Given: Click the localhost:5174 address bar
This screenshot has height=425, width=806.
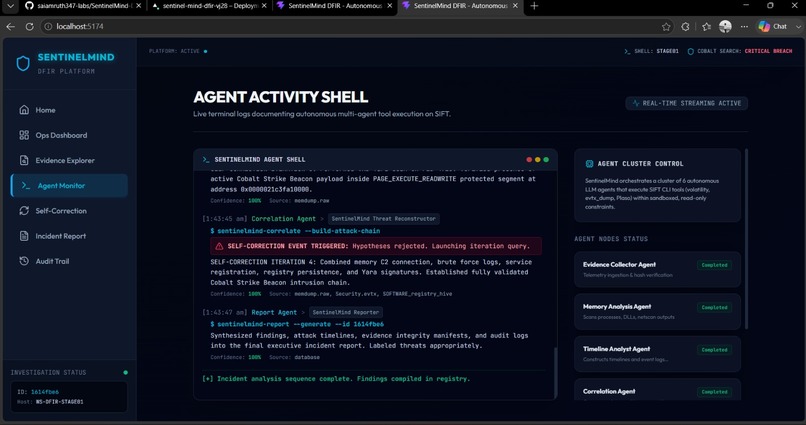Looking at the screenshot, I should coord(350,26).
